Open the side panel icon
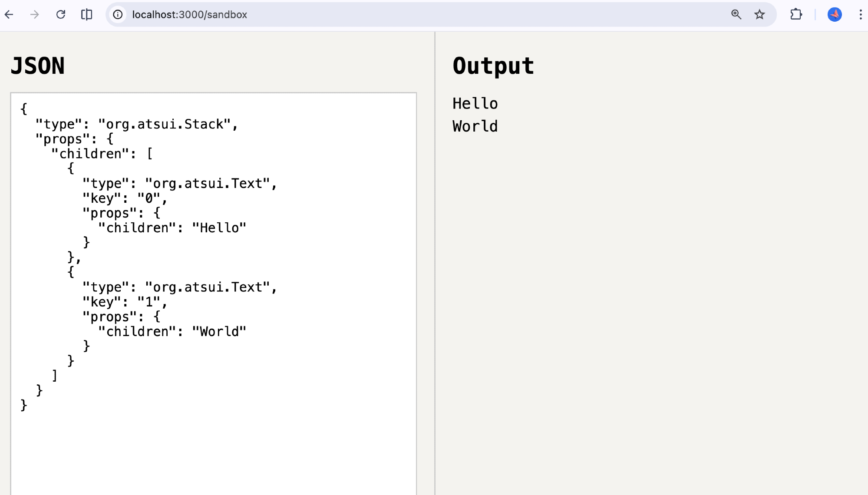This screenshot has height=495, width=868. (87, 14)
